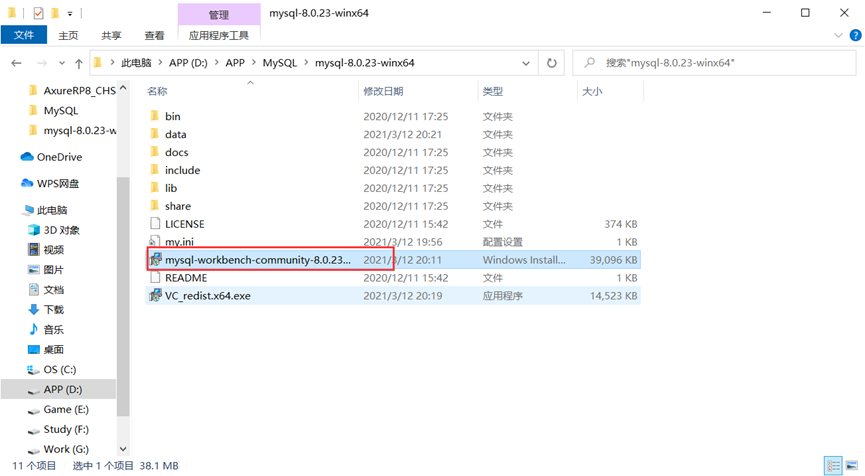This screenshot has width=865, height=476.
Task: Select the docs folder icon
Action: point(154,152)
